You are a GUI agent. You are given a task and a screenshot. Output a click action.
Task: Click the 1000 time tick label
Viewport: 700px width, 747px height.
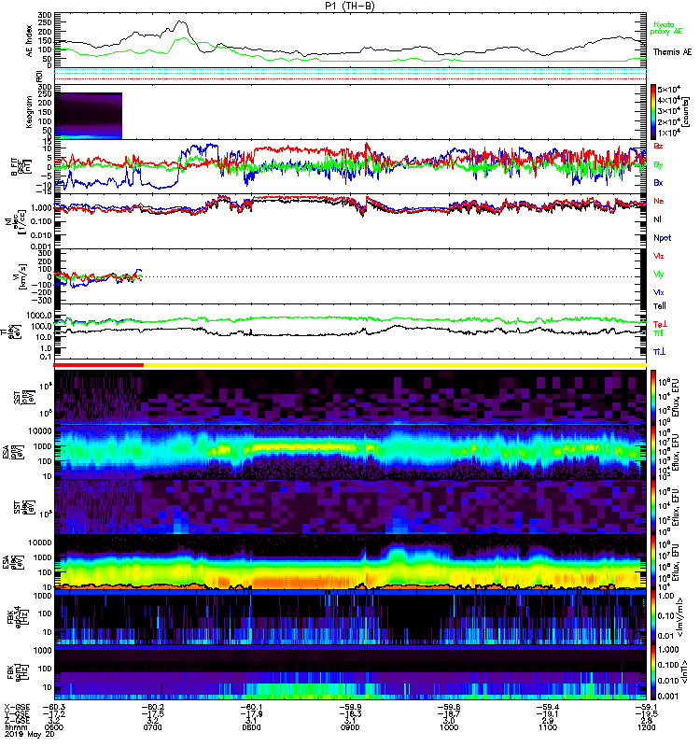tap(449, 727)
